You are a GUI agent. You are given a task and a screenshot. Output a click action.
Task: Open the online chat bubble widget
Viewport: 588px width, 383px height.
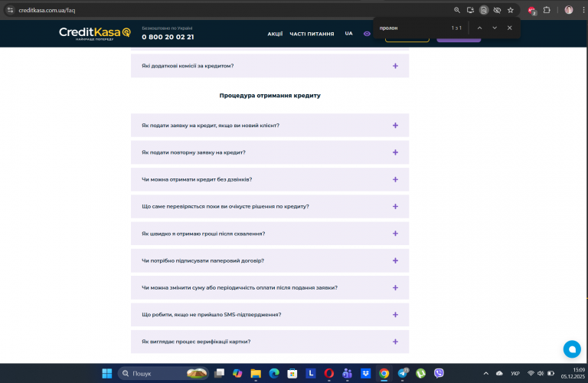572,349
